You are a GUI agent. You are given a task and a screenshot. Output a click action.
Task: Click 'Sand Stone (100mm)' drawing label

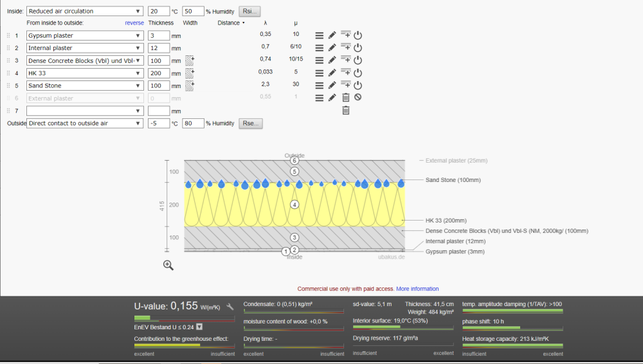(x=453, y=179)
